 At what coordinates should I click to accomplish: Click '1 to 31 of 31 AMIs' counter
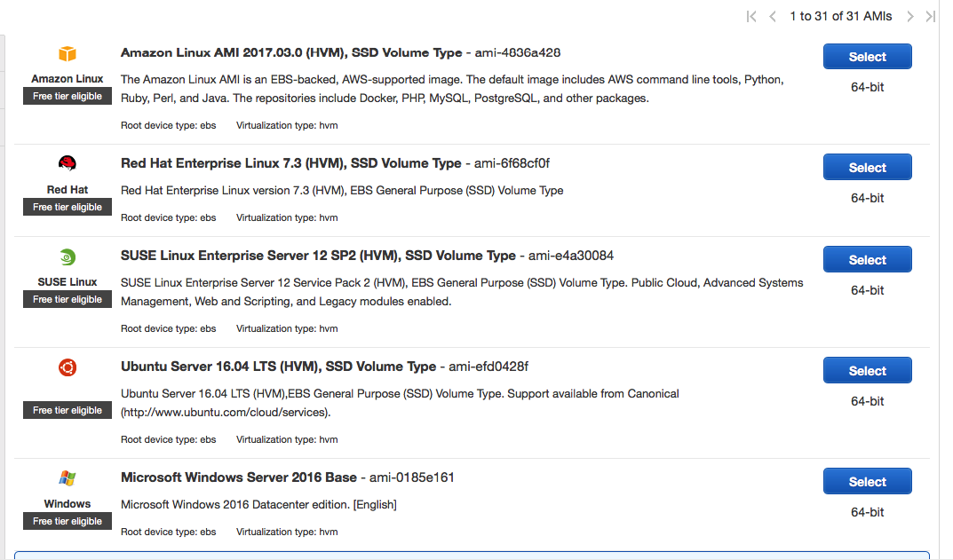pos(840,16)
